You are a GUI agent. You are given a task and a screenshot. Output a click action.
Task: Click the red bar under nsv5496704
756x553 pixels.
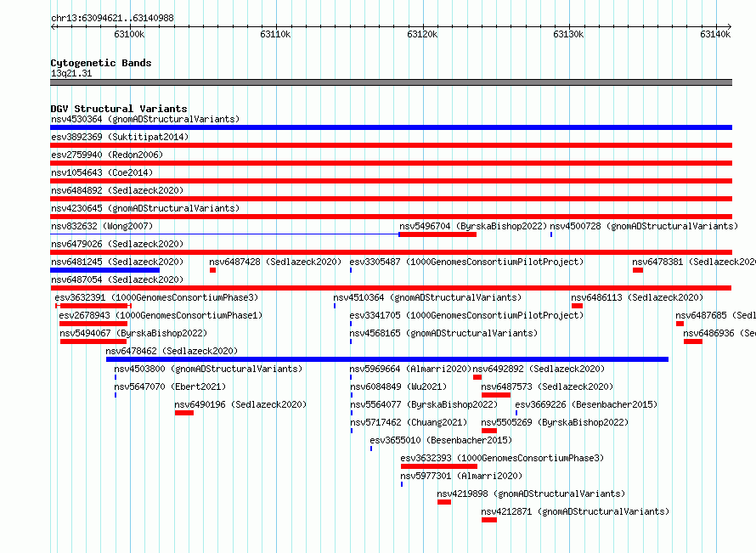[x=437, y=234]
